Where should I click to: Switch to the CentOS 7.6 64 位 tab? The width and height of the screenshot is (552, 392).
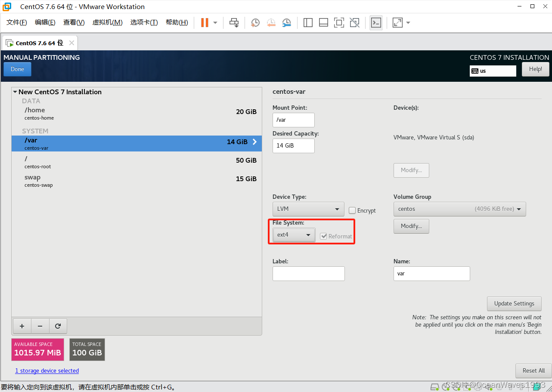pos(39,43)
